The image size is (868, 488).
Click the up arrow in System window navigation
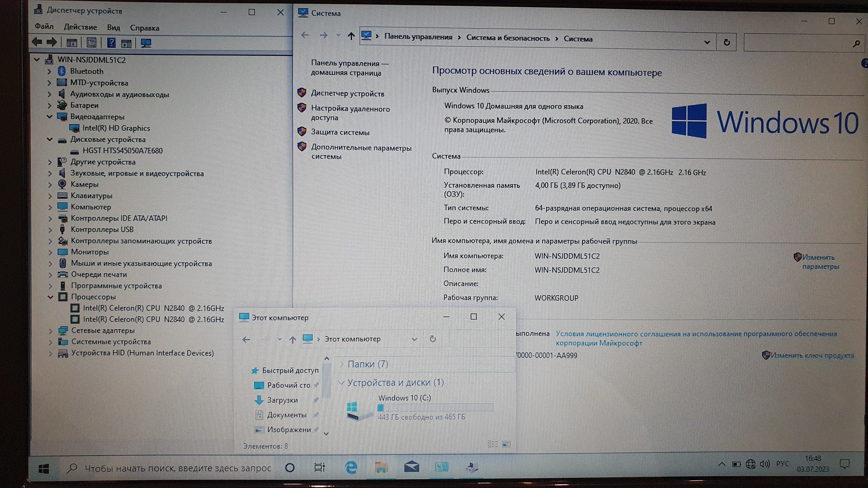pos(351,36)
